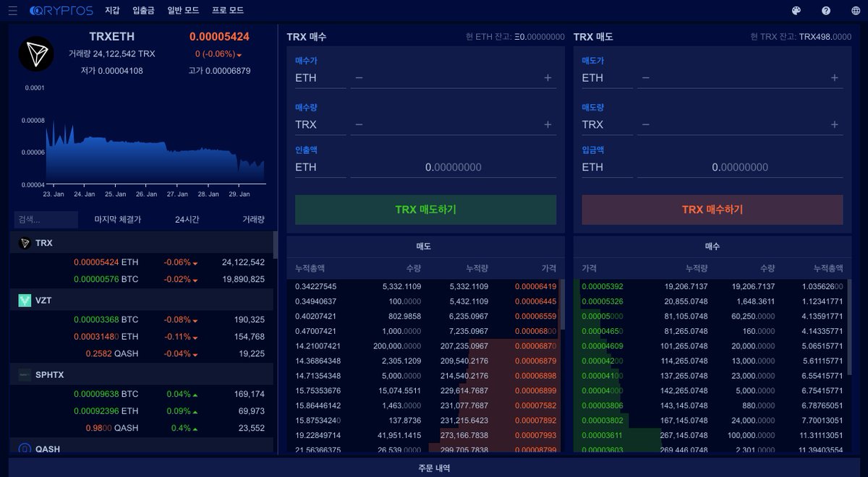
Task: Click the QASH coin icon in market list
Action: coord(25,449)
